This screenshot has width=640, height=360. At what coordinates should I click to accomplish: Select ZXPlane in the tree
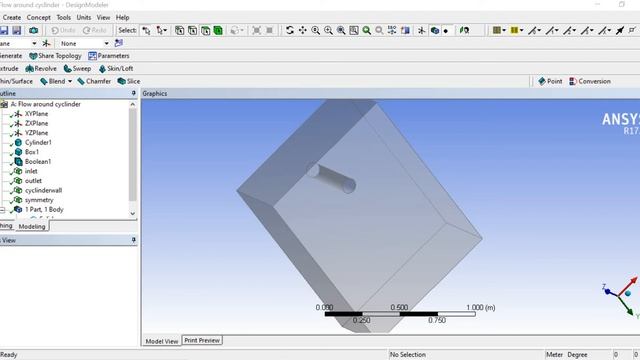[36, 123]
